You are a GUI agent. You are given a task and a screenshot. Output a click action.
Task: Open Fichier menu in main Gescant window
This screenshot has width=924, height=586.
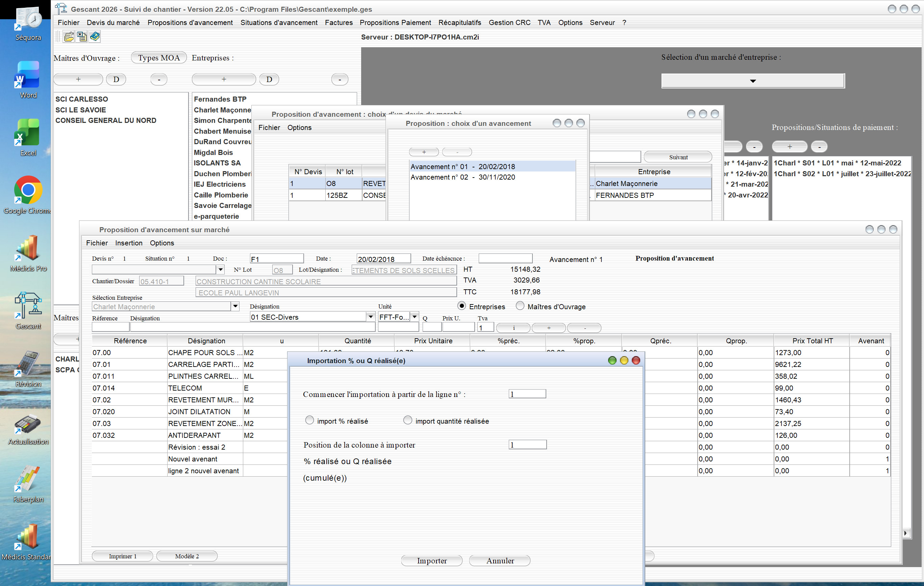[x=68, y=23]
